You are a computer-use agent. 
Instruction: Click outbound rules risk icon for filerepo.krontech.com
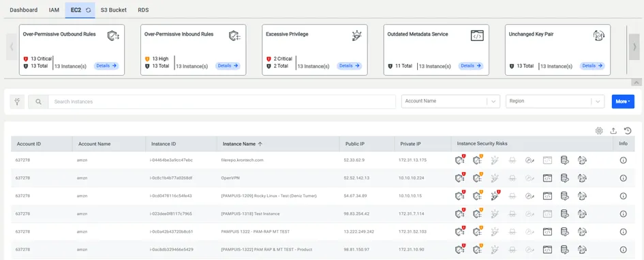point(459,160)
